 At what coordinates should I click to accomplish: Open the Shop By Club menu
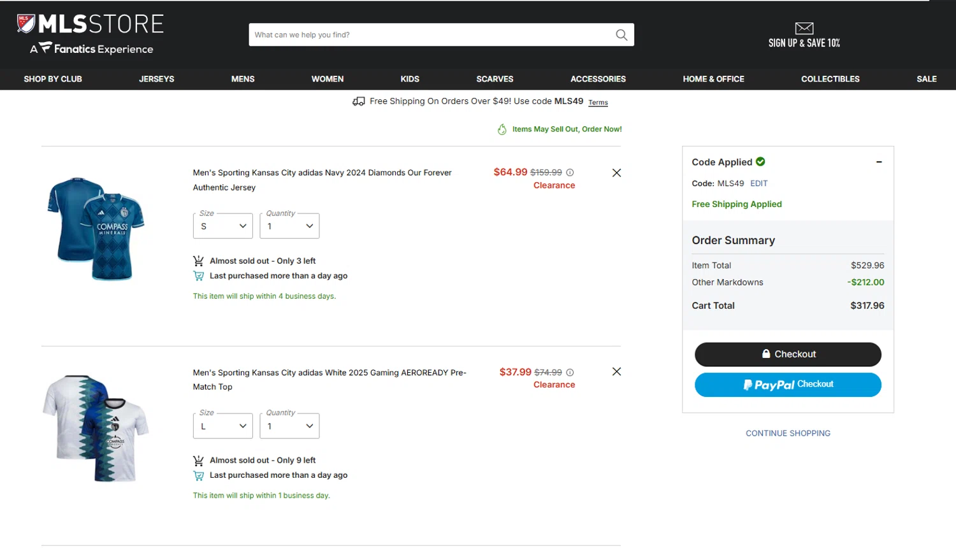53,79
